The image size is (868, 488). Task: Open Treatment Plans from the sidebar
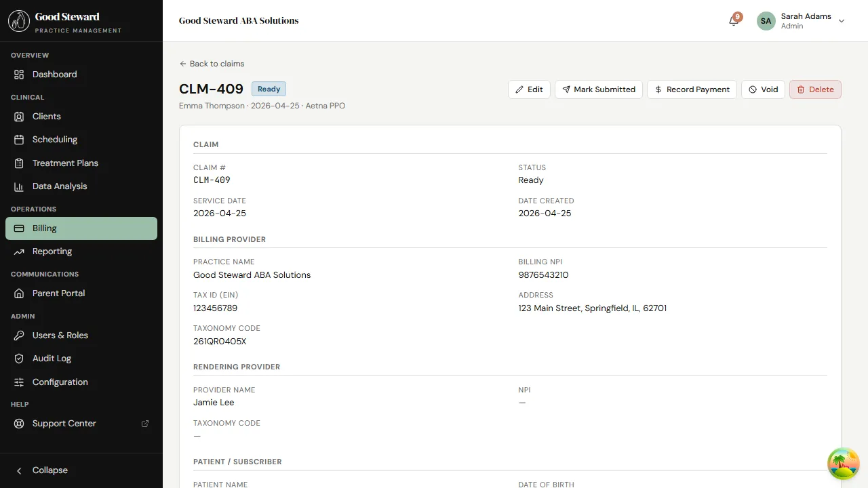click(x=65, y=163)
